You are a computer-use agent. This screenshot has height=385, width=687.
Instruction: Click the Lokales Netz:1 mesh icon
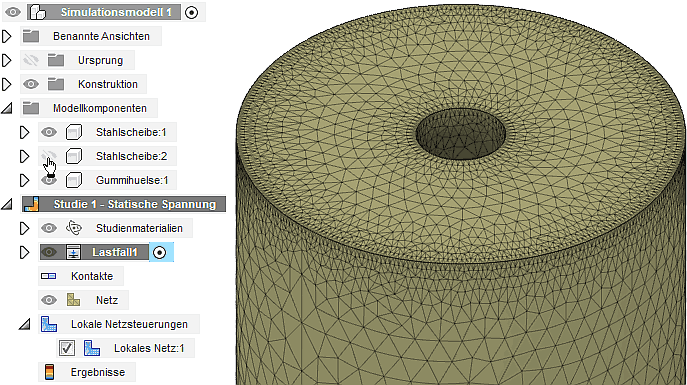click(92, 348)
